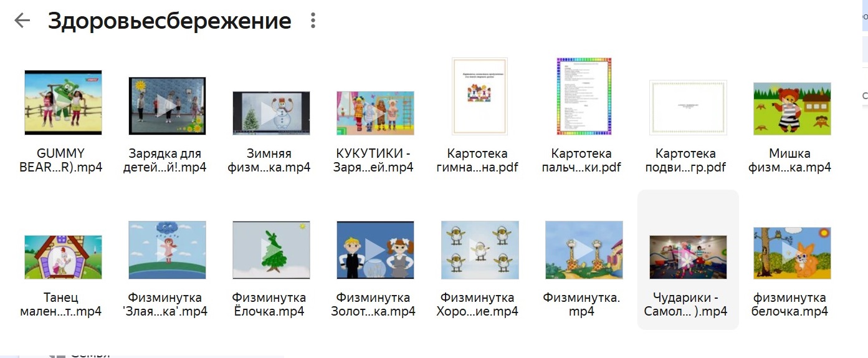The height and width of the screenshot is (358, 868).
Task: Open Картотека гимнастики PDF document
Action: coord(479,96)
